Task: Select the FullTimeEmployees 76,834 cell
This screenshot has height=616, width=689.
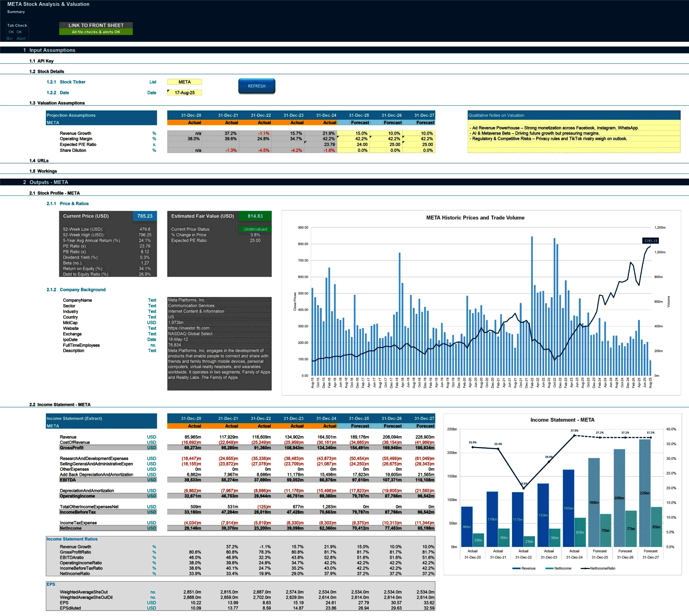Action: coord(219,345)
